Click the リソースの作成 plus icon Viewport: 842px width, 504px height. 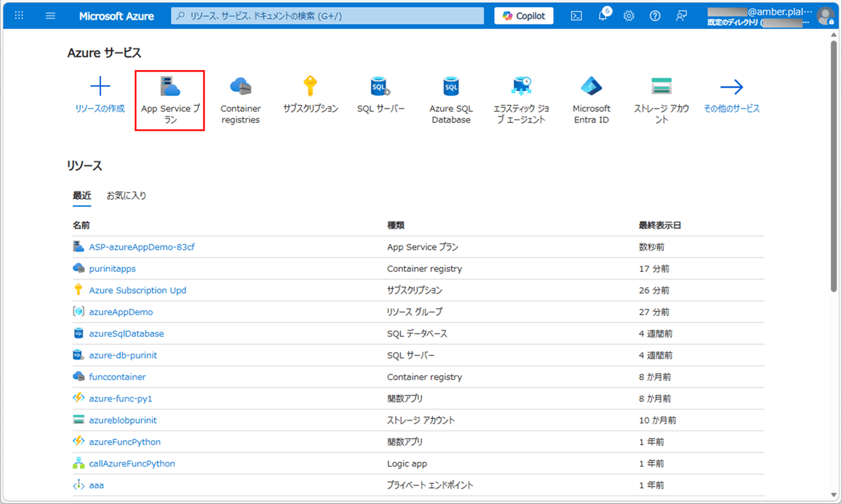click(x=100, y=87)
